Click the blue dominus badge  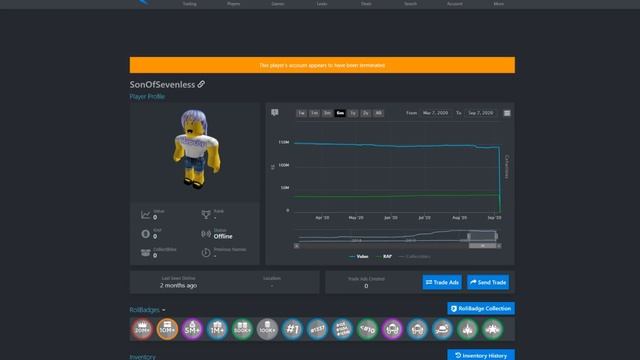click(418, 329)
